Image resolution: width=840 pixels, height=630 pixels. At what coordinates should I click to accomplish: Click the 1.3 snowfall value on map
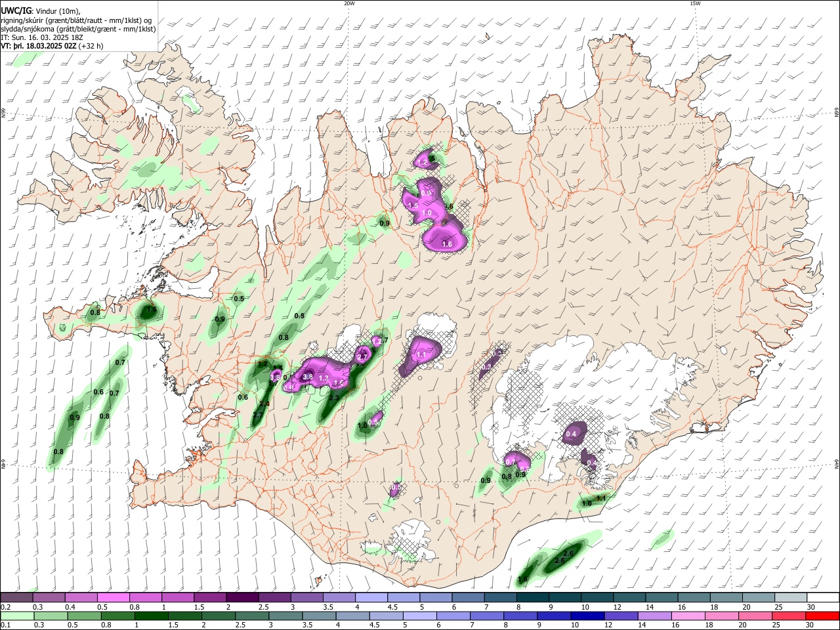(x=324, y=378)
